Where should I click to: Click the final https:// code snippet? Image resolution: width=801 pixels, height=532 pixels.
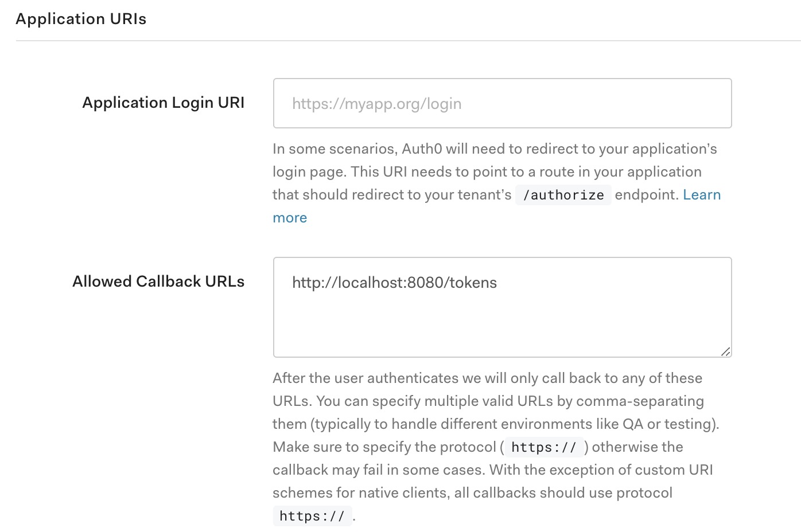click(312, 515)
